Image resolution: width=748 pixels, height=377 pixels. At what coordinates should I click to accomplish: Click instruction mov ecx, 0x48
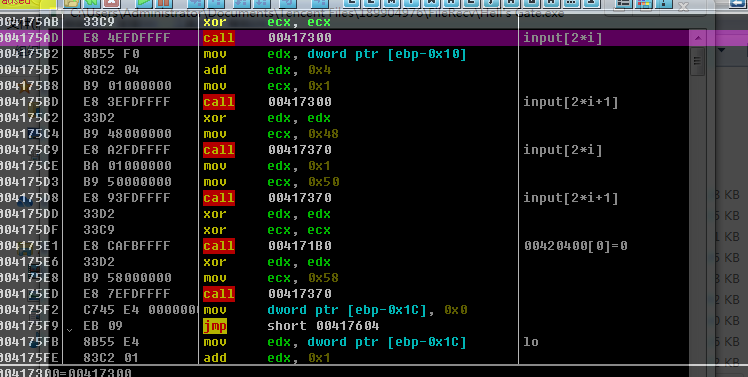point(271,134)
